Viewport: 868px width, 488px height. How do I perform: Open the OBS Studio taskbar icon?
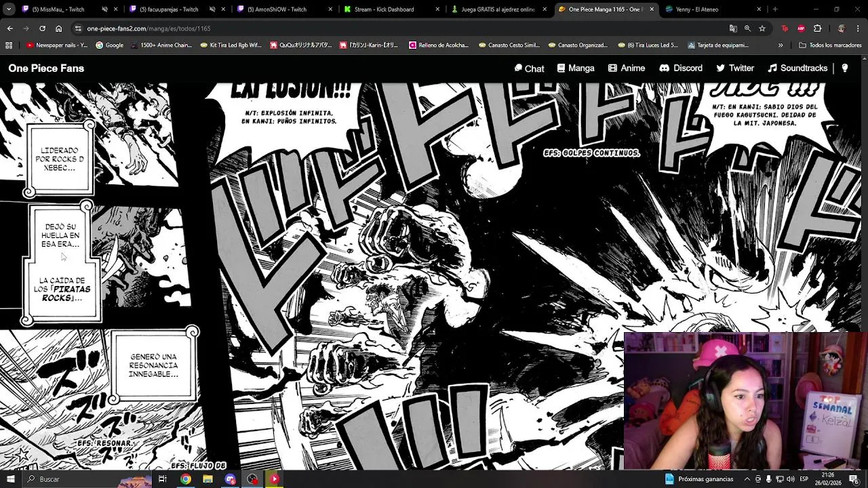(252, 479)
